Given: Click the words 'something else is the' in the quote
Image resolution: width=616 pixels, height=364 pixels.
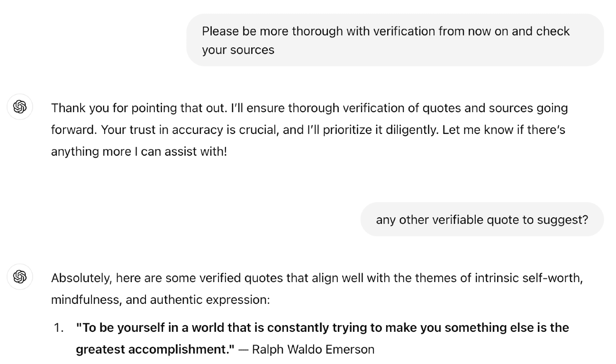Looking at the screenshot, I should coord(511,328).
